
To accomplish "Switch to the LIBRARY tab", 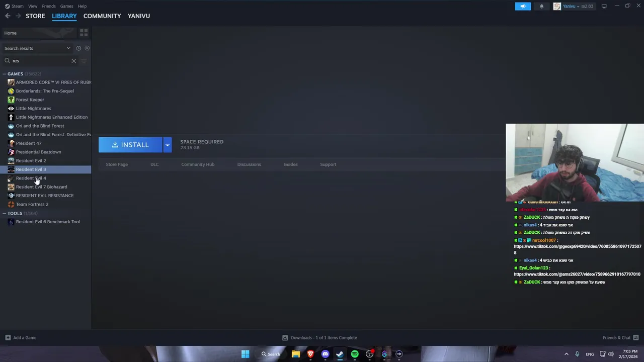I will (64, 16).
